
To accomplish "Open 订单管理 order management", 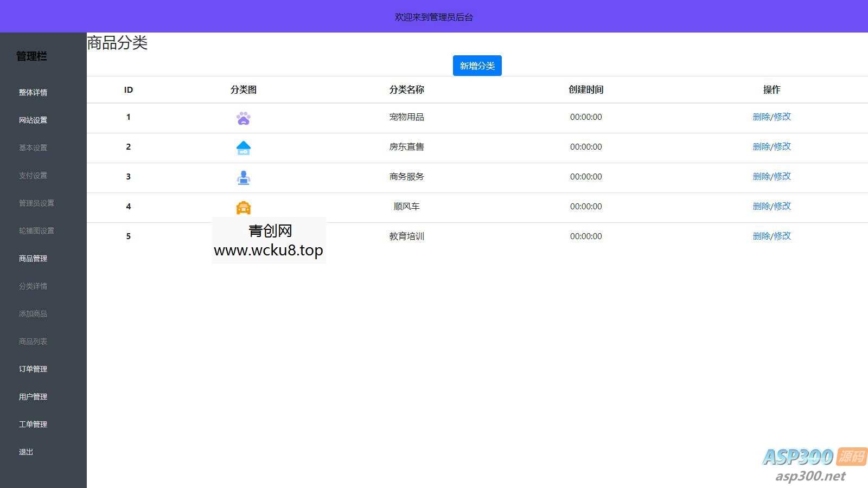I will tap(33, 369).
